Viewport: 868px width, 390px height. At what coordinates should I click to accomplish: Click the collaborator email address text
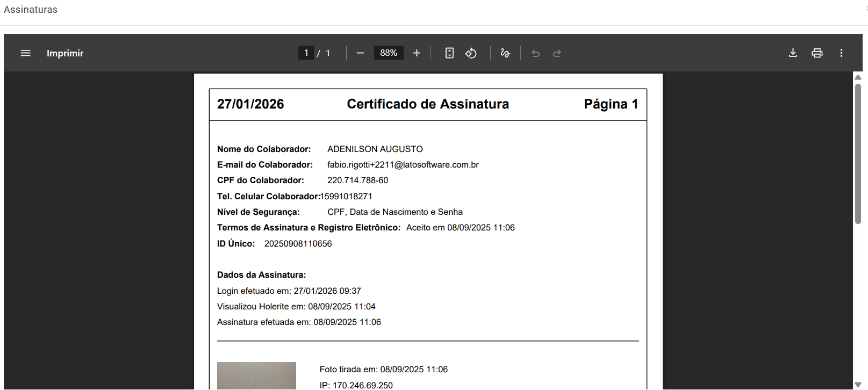(x=403, y=165)
